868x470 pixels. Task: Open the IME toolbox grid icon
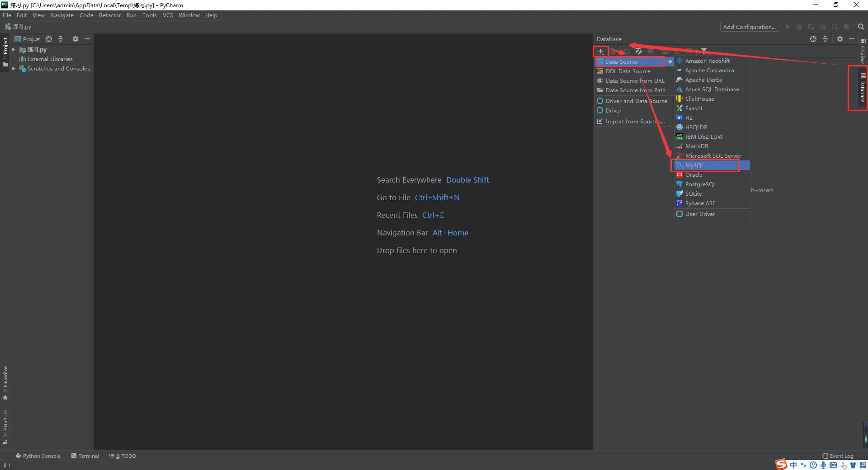tap(863, 465)
